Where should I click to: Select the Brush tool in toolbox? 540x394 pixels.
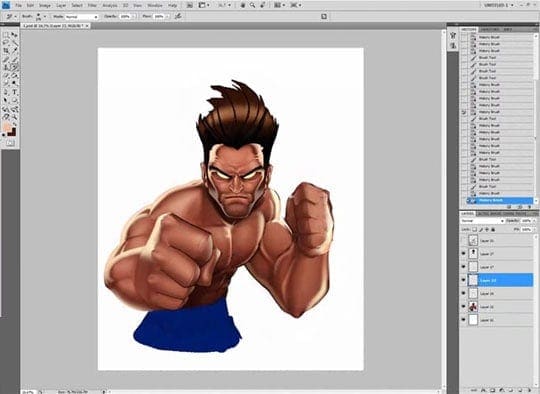coord(14,59)
